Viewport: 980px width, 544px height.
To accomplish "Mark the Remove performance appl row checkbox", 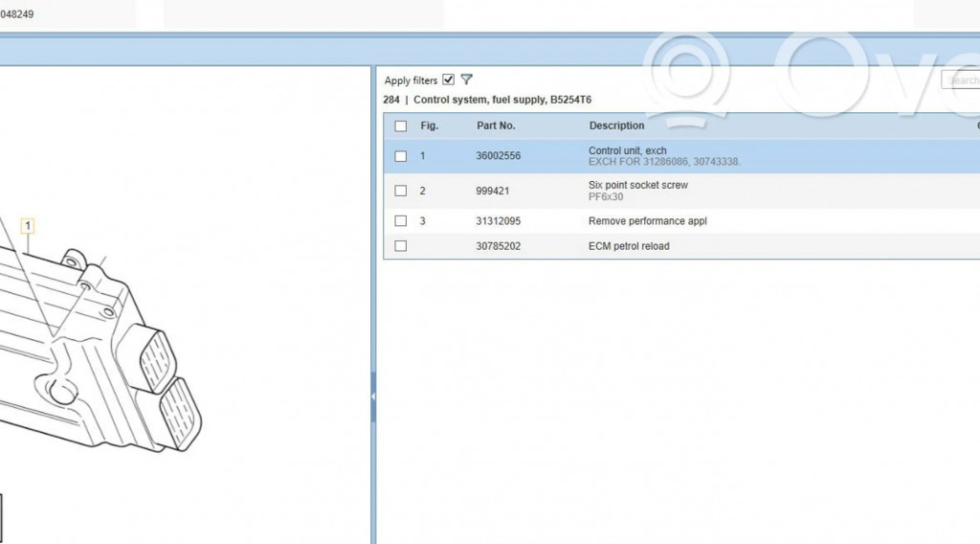I will 400,221.
